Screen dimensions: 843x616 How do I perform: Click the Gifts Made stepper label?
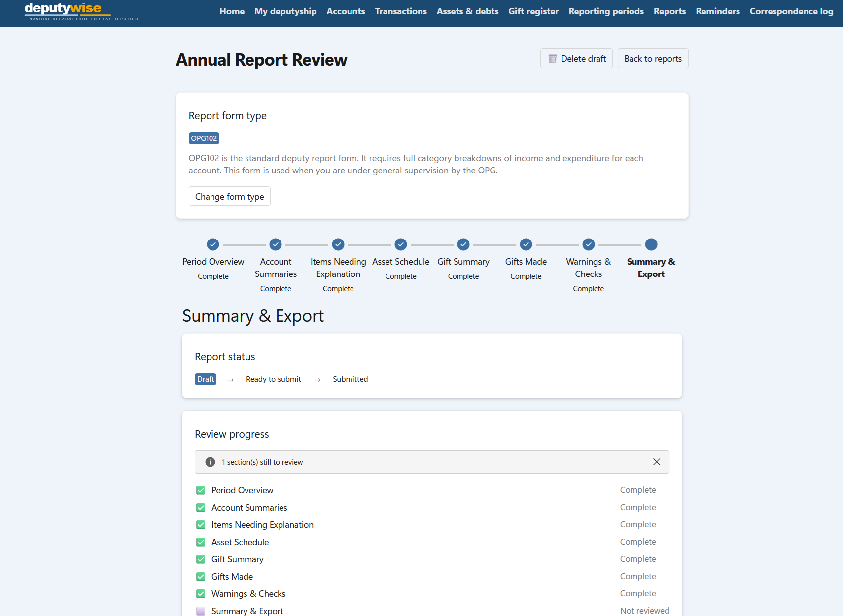(x=526, y=262)
